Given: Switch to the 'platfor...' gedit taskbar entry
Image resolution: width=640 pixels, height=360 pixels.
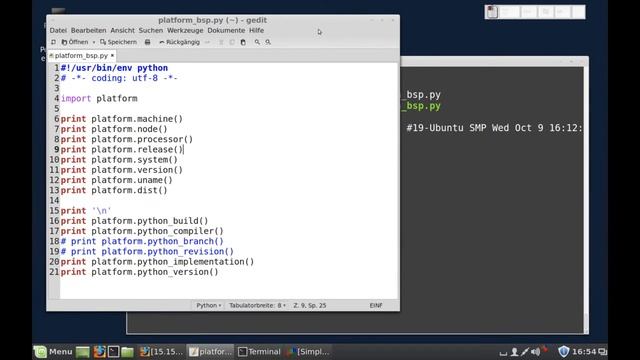Looking at the screenshot, I should pyautogui.click(x=211, y=351).
